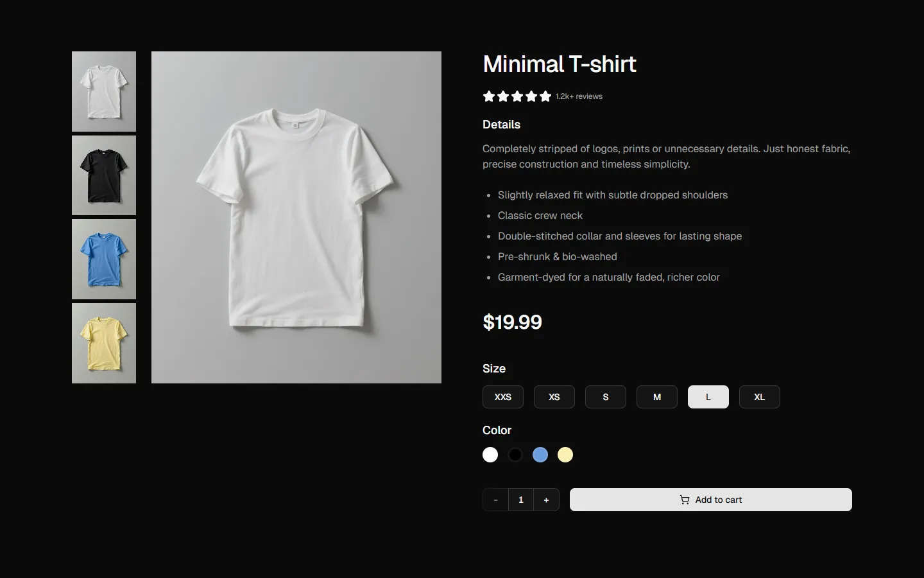Viewport: 924px width, 578px height.
Task: Click the plus icon to increase quantity
Action: point(546,500)
